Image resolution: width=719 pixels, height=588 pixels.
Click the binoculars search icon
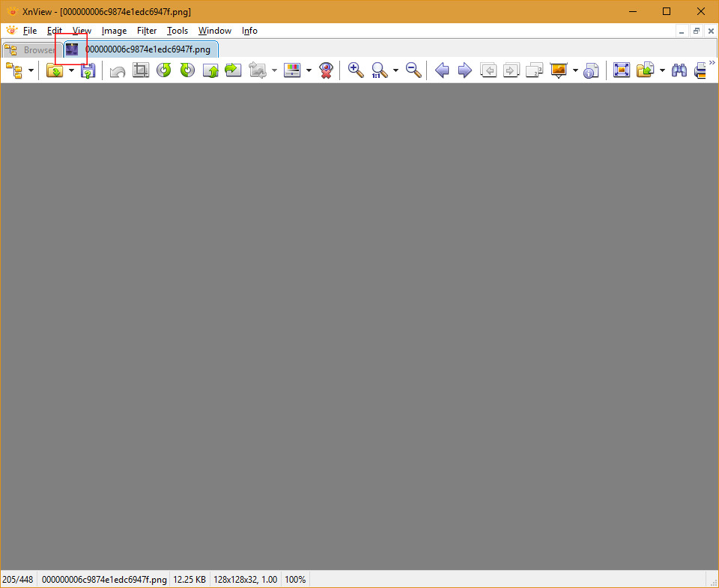pos(679,70)
